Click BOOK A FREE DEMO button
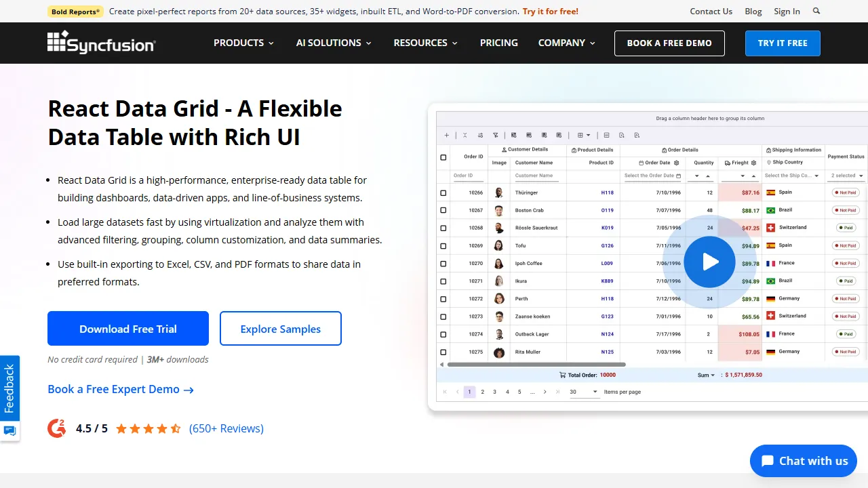Viewport: 868px width, 488px height. [669, 43]
